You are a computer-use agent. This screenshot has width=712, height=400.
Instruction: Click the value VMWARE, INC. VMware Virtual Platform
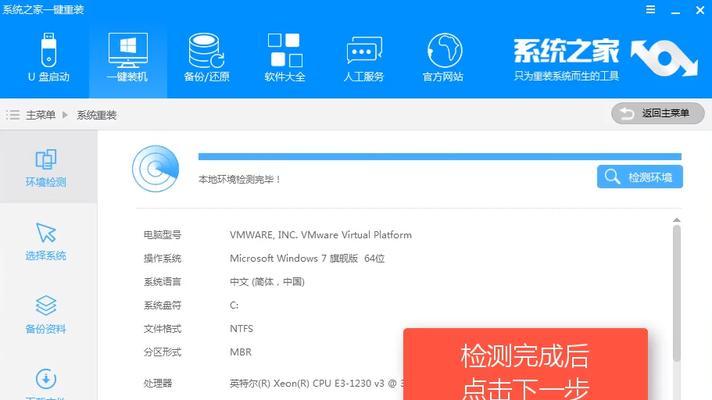[321, 235]
